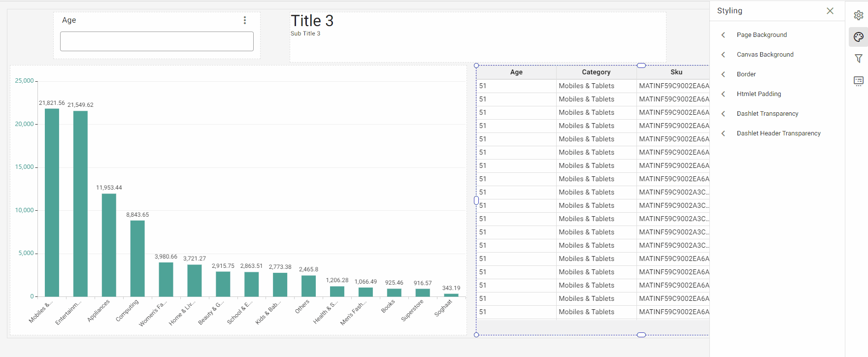Sort by the Category column header
868x357 pixels.
(x=596, y=72)
